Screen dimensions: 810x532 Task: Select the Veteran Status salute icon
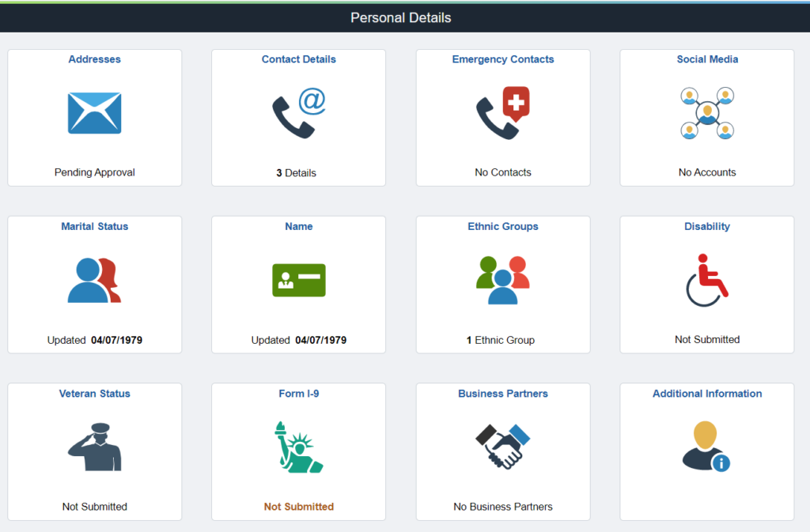click(94, 447)
